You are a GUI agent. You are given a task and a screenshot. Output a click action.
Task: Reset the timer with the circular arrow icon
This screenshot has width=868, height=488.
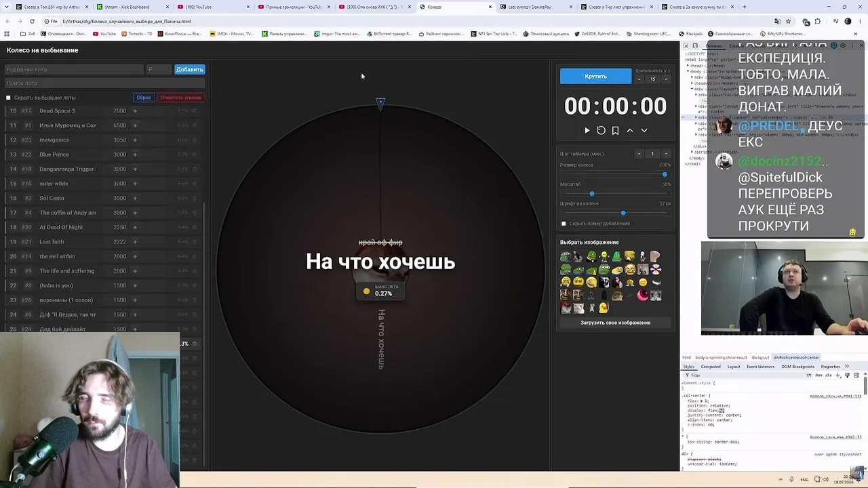[x=601, y=130]
